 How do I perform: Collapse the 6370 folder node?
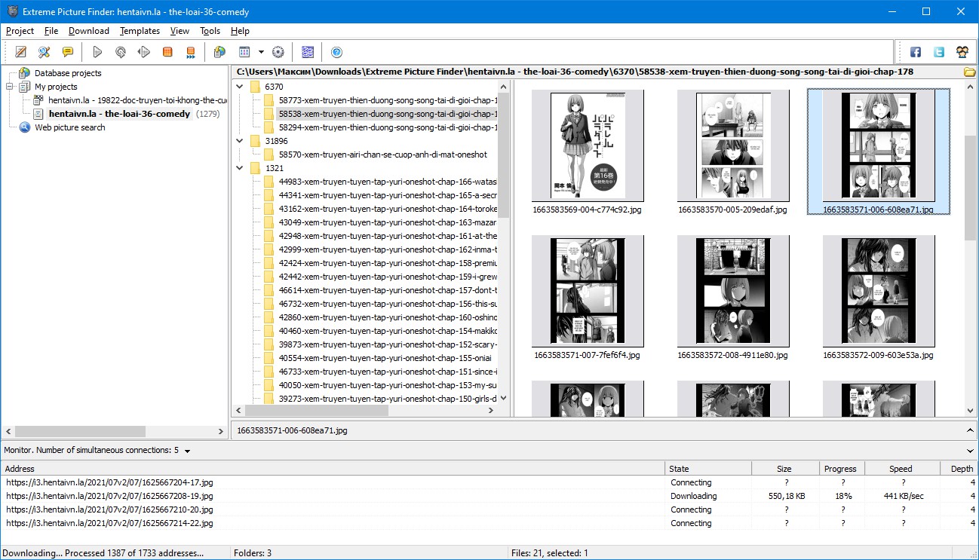point(240,87)
